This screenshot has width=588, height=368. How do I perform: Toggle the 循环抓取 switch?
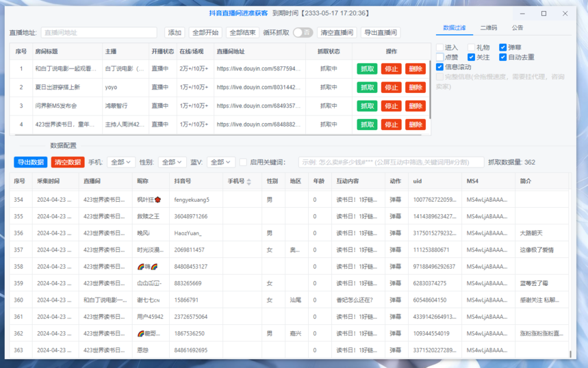click(x=303, y=33)
